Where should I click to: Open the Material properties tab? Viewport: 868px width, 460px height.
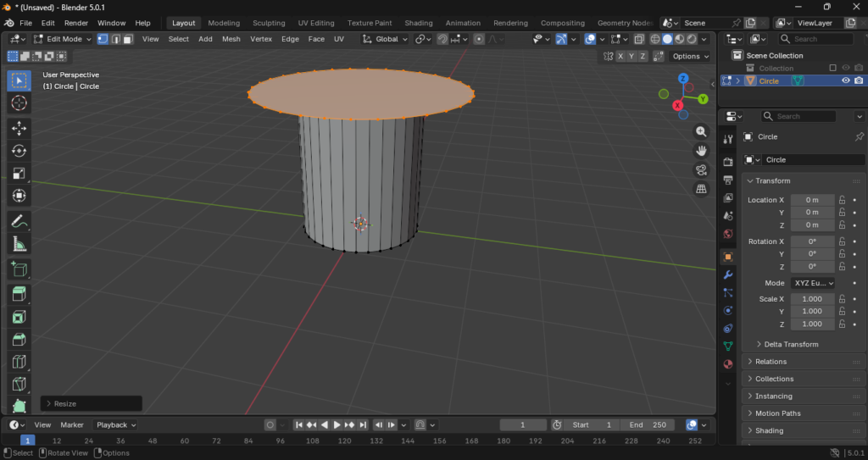727,364
